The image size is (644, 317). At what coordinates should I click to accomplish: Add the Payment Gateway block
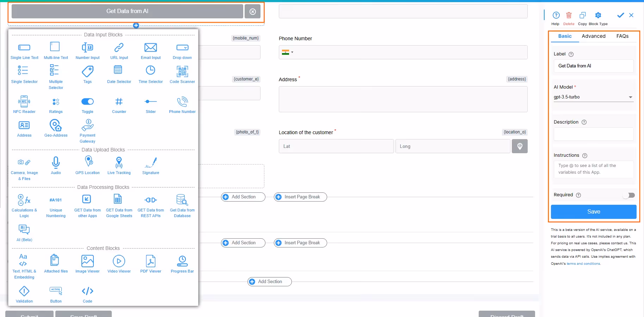87,131
